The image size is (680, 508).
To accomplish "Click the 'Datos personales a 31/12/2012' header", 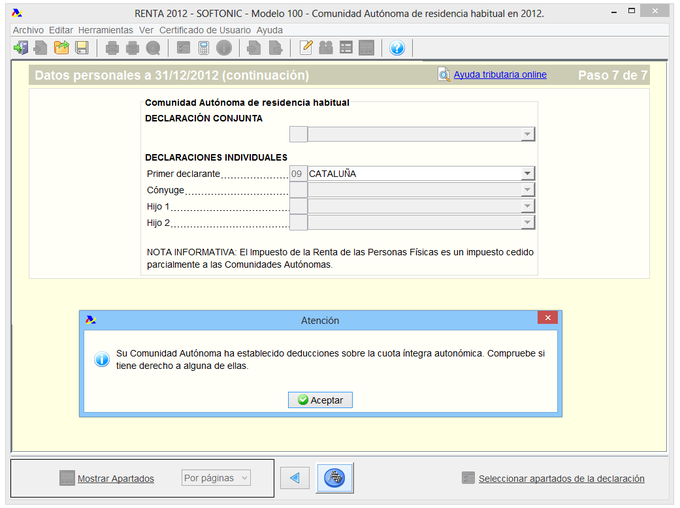I will (x=172, y=75).
